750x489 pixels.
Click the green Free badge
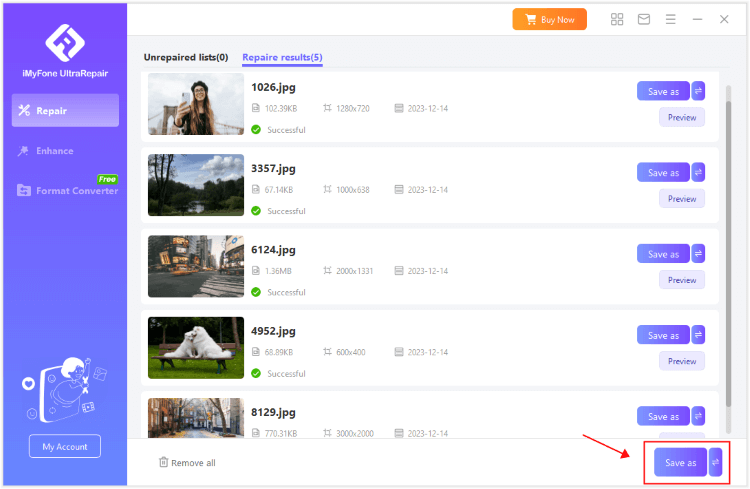tap(108, 179)
